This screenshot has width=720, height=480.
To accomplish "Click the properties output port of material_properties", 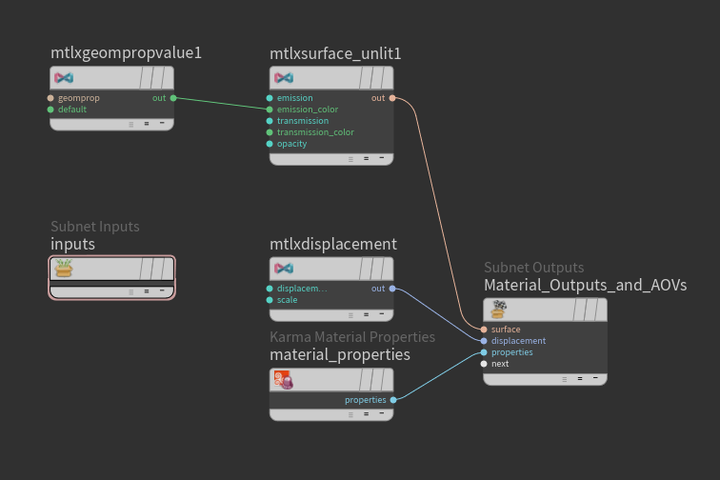I will (x=393, y=400).
